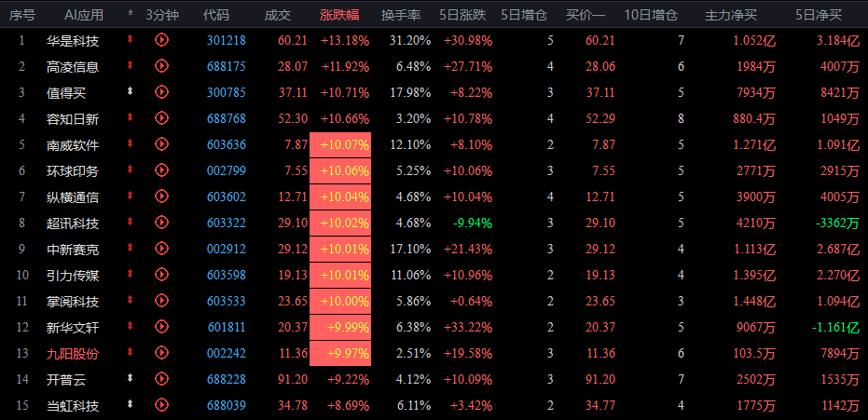This screenshot has width=868, height=420.
Task: Open 3-minute playback icon for 开普云
Action: (161, 378)
